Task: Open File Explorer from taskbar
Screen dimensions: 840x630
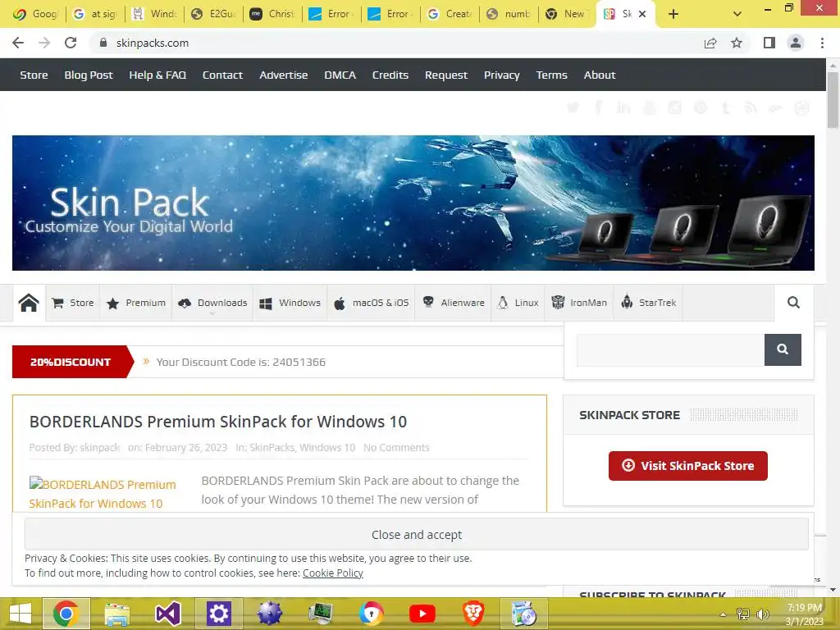Action: (x=116, y=614)
